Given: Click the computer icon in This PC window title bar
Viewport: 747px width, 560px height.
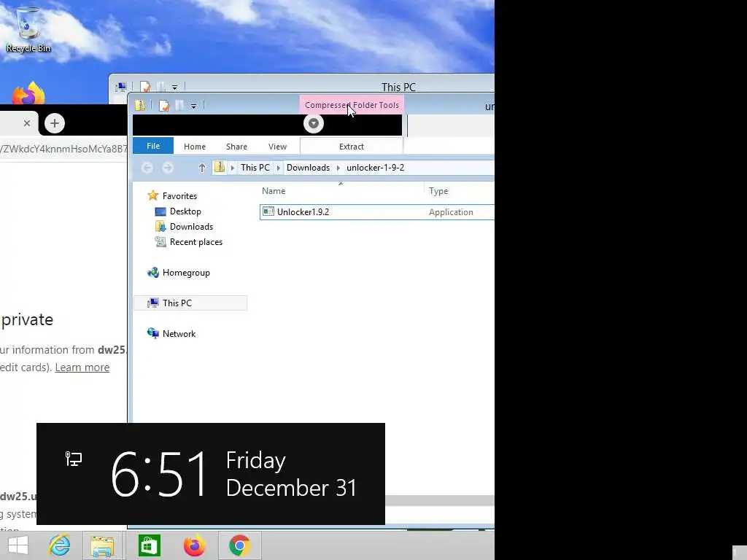Looking at the screenshot, I should [x=122, y=87].
